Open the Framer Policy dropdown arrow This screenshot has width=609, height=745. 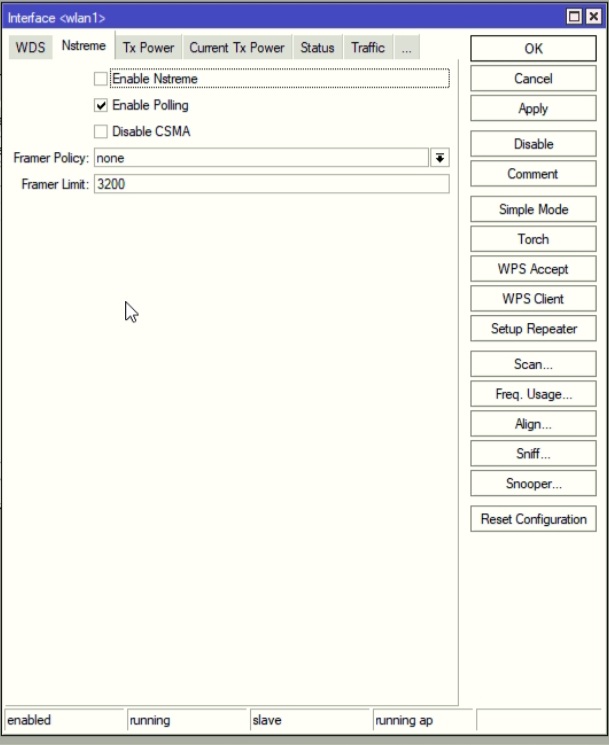click(440, 158)
